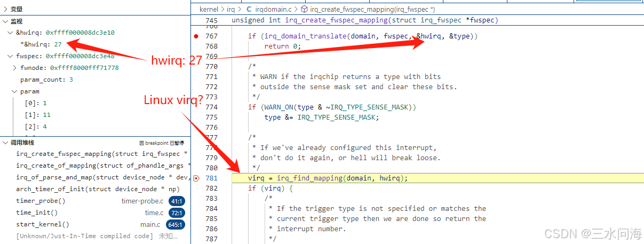The width and height of the screenshot is (644, 244).
Task: Expand the fwnode pointer entry
Action: pyautogui.click(x=15, y=68)
